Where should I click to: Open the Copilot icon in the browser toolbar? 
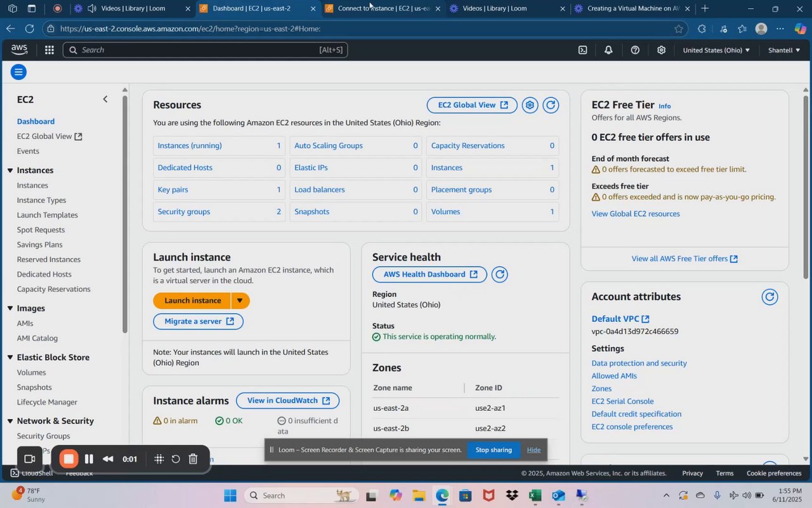click(x=800, y=29)
